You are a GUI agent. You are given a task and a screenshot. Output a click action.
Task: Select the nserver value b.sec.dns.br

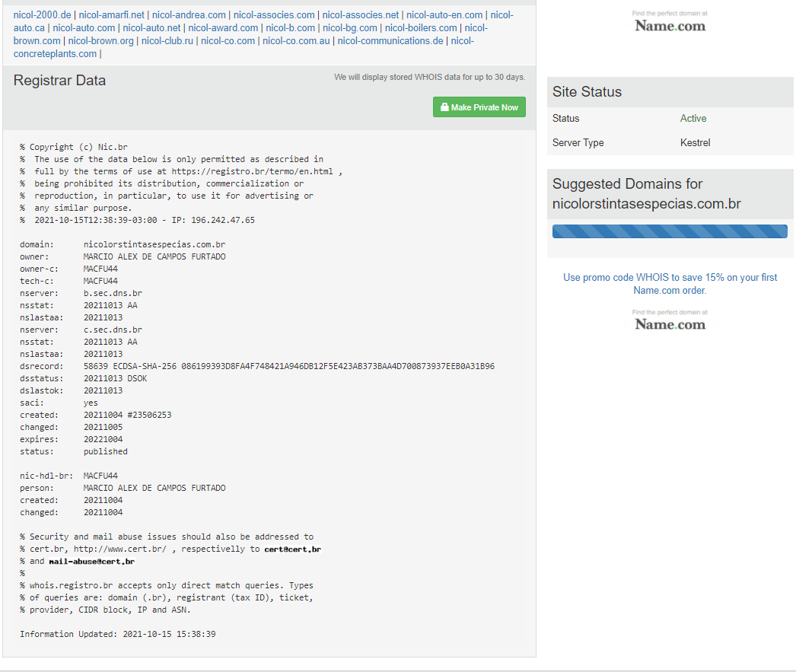113,293
